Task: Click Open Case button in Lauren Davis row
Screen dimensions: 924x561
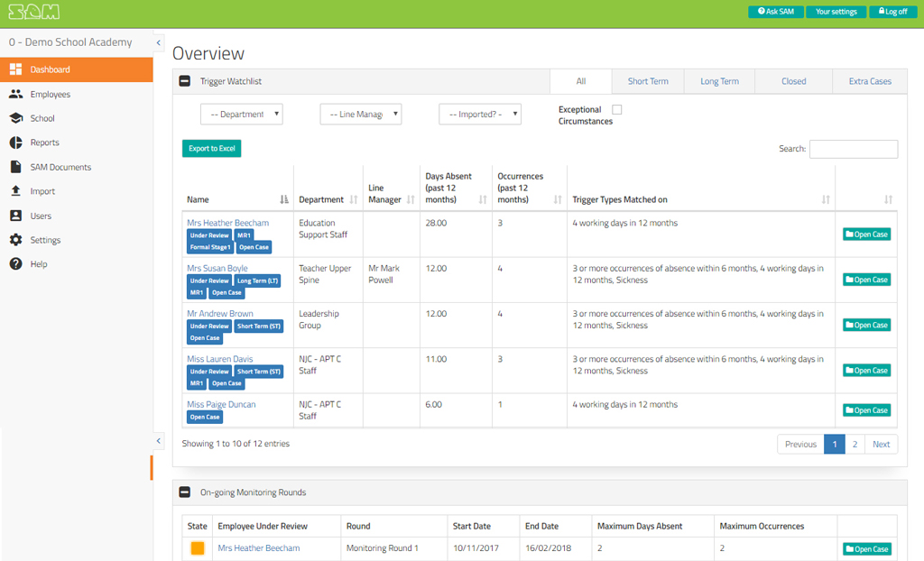Action: pyautogui.click(x=866, y=371)
